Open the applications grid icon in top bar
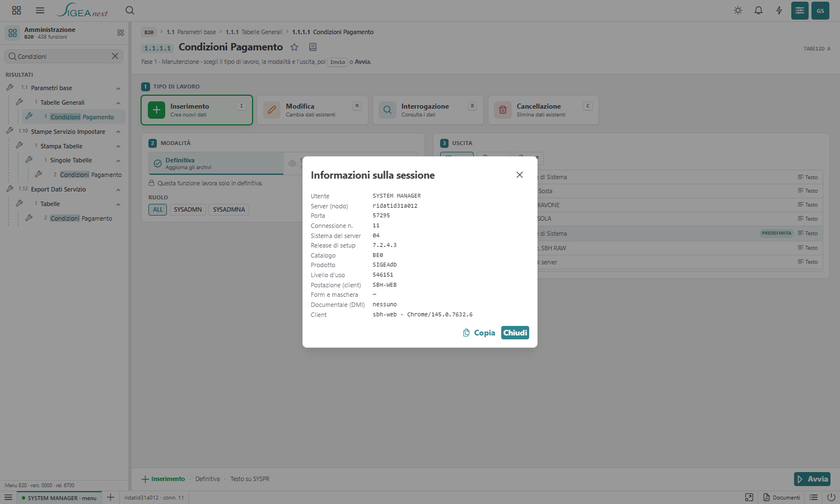 coord(16,11)
